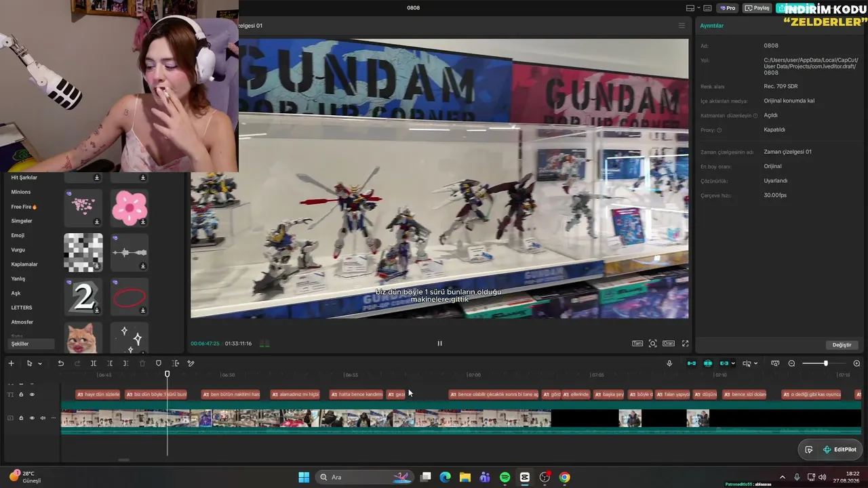Screen dimensions: 868x488
Task: Enter fullscreen preview
Action: pos(685,344)
